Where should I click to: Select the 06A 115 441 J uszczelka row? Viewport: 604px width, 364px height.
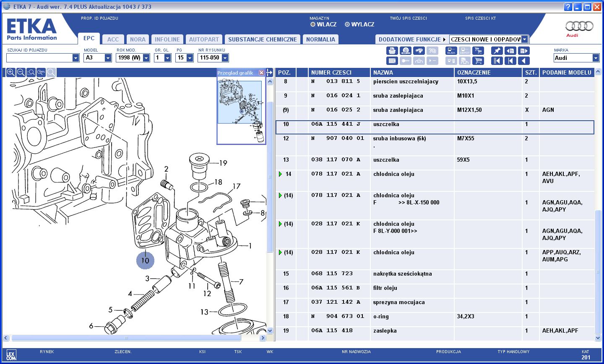(x=435, y=127)
